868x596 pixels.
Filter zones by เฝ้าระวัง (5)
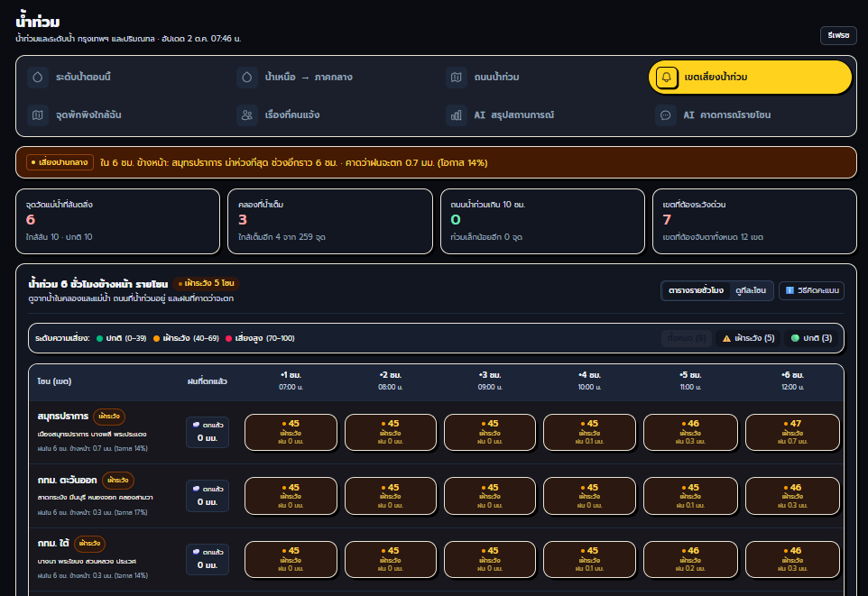748,338
